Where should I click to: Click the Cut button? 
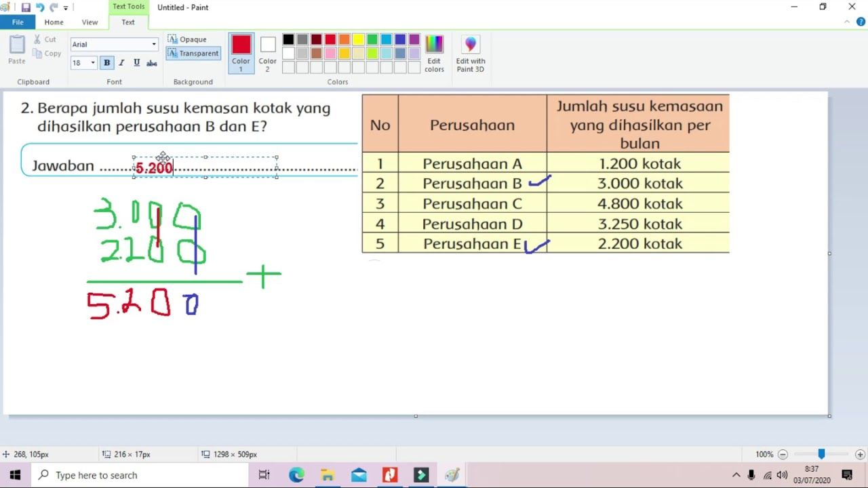45,39
